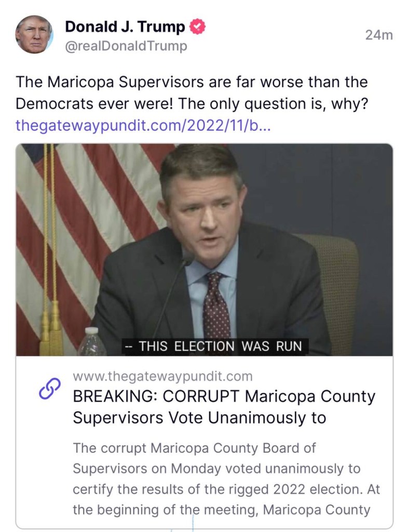The image size is (407, 532).
Task: Click the "Democrats ever were!" text line
Action: coord(95,103)
